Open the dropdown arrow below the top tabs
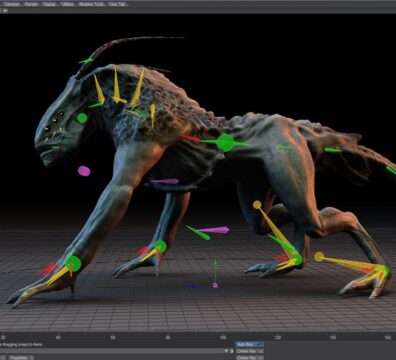The image size is (396, 360). 5,11
